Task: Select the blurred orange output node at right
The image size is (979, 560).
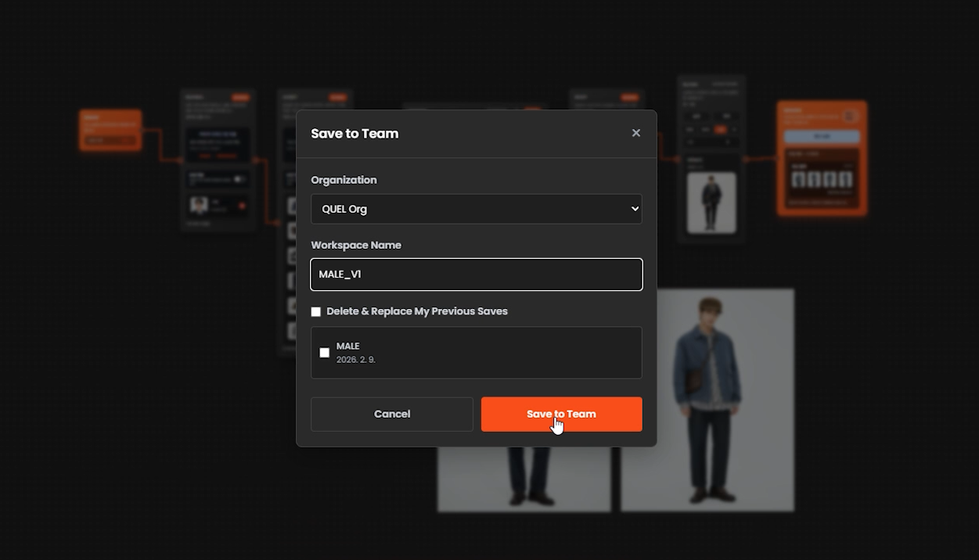Action: (x=822, y=158)
